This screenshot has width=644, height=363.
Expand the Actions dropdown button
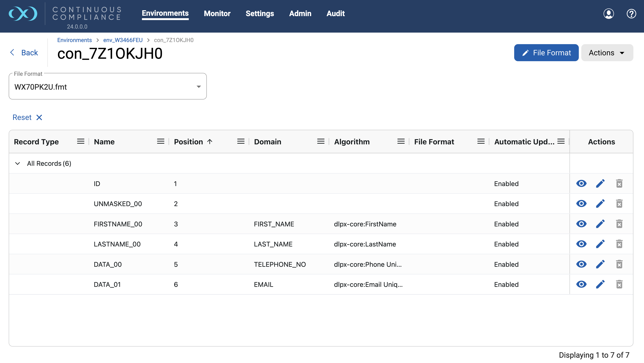[x=607, y=53]
